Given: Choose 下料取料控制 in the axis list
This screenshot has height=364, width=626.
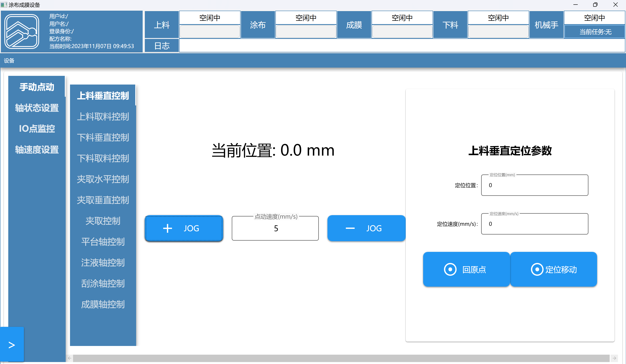Looking at the screenshot, I should click(103, 158).
